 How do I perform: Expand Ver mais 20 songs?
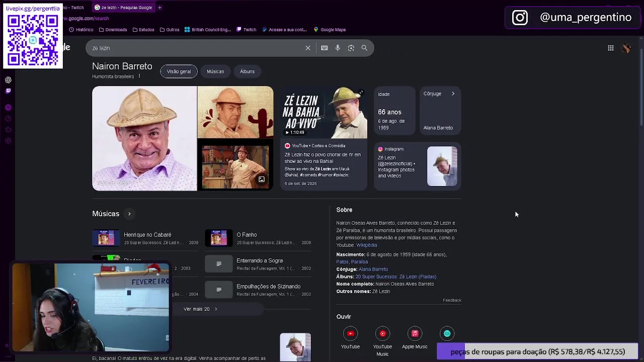click(x=200, y=309)
